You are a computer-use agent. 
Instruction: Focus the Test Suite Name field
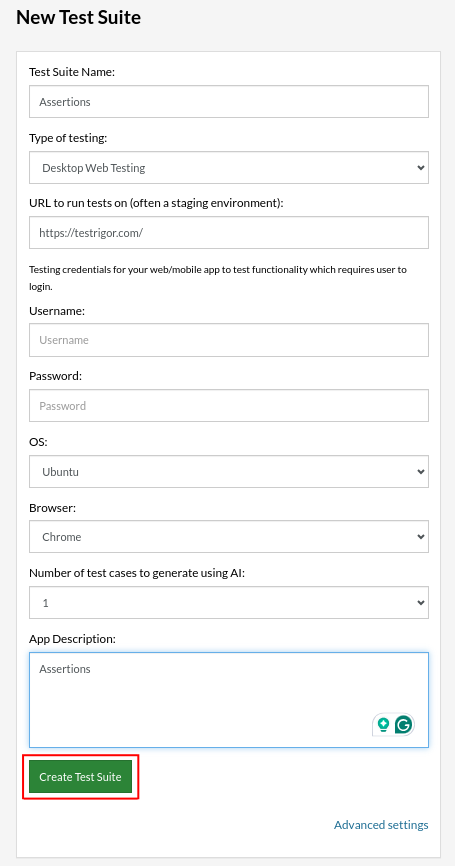(229, 102)
